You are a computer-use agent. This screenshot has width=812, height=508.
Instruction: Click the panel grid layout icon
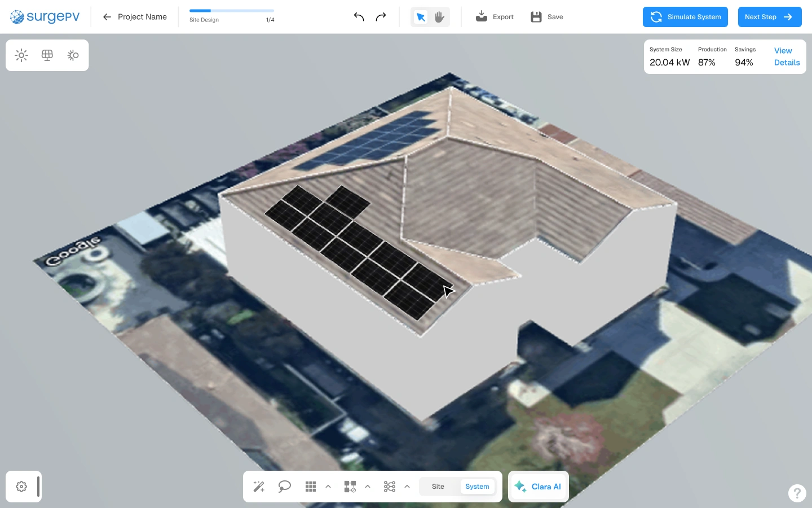(311, 487)
